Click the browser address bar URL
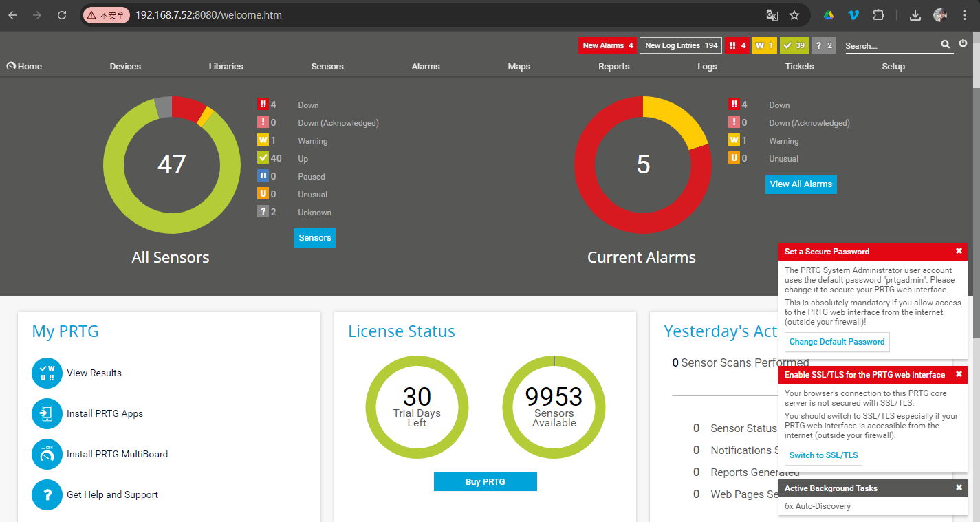 pyautogui.click(x=208, y=14)
